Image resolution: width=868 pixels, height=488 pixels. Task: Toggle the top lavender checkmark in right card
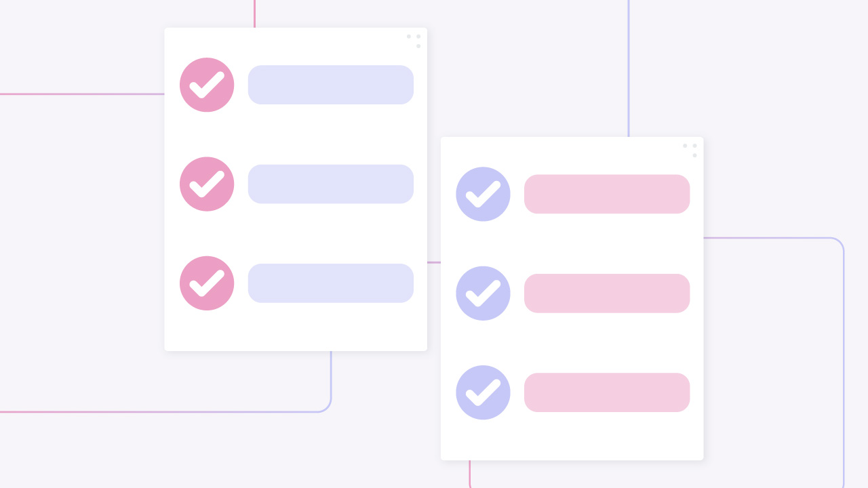483,194
